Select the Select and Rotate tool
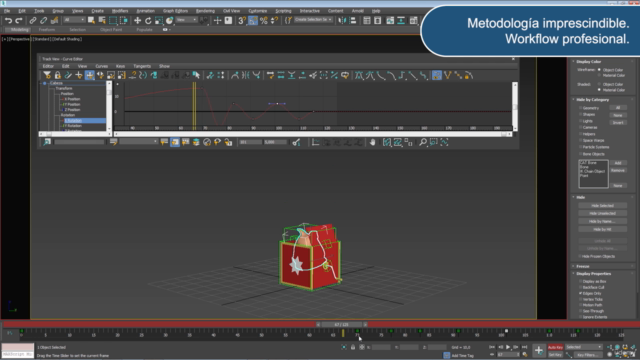The image size is (640, 360). pyautogui.click(x=148, y=20)
